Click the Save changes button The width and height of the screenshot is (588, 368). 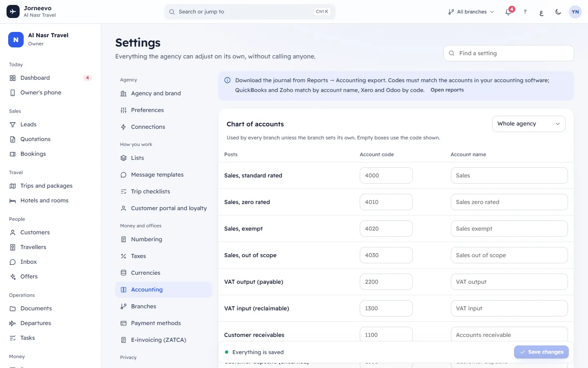click(x=541, y=352)
